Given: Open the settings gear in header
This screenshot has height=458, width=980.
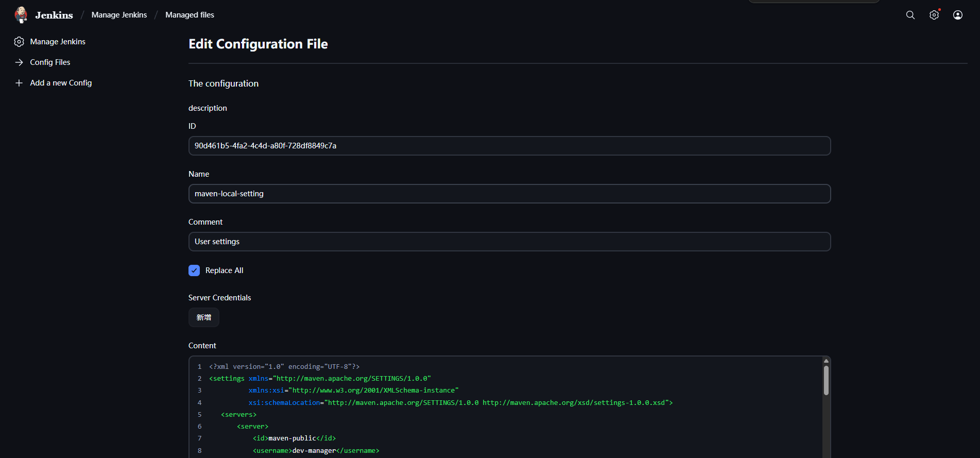Looking at the screenshot, I should pyautogui.click(x=934, y=15).
